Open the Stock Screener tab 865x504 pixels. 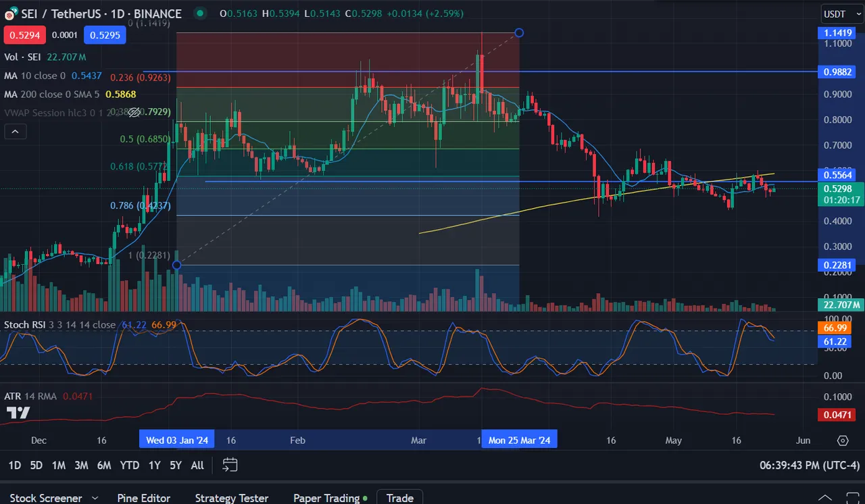coord(46,498)
